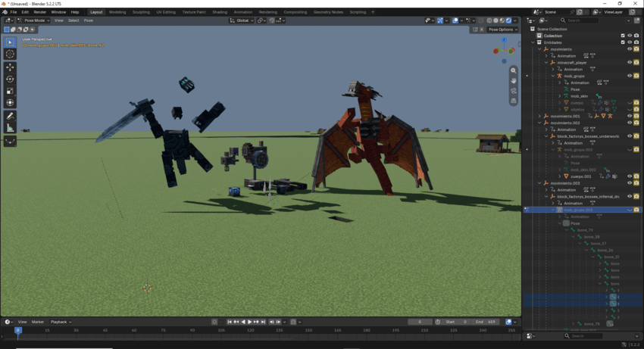This screenshot has width=644, height=349.
Task: Jump to next keyframe
Action: 256,322
